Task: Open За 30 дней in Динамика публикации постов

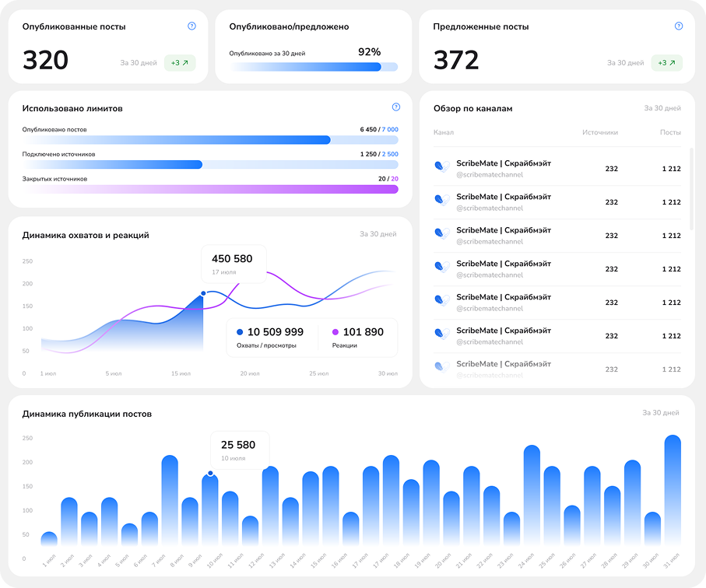Action: click(x=660, y=413)
